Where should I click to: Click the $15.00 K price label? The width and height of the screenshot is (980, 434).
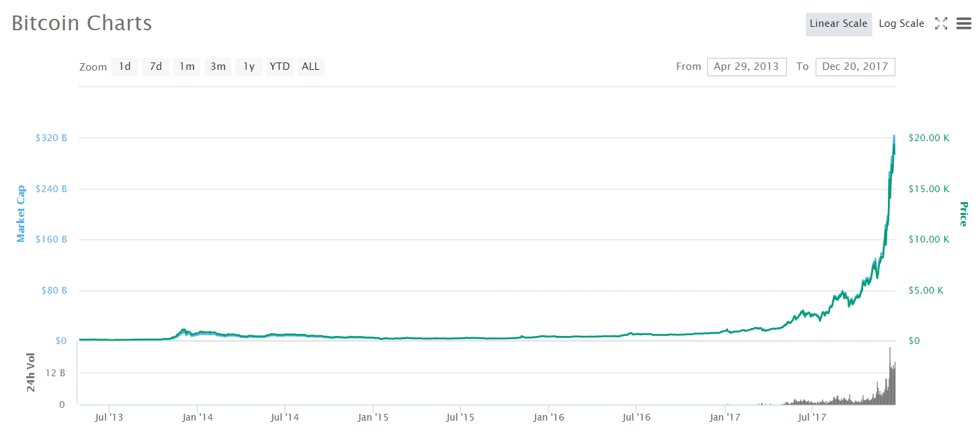929,189
